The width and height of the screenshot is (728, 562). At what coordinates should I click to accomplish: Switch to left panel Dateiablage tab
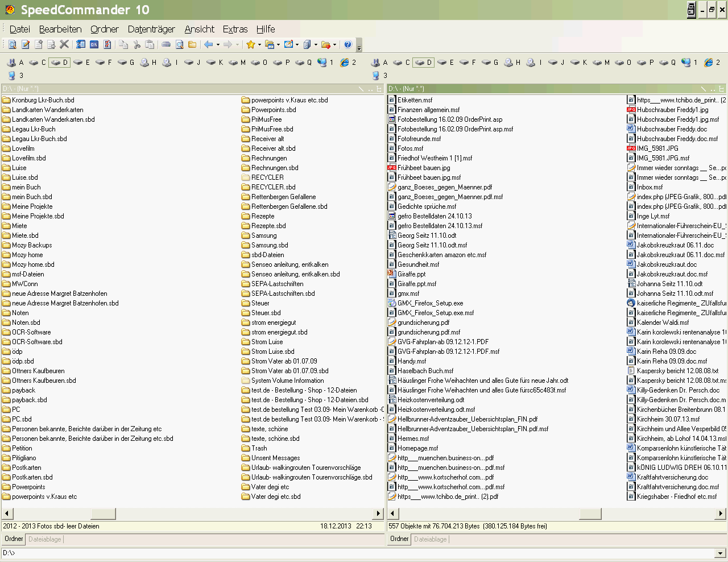tap(45, 539)
